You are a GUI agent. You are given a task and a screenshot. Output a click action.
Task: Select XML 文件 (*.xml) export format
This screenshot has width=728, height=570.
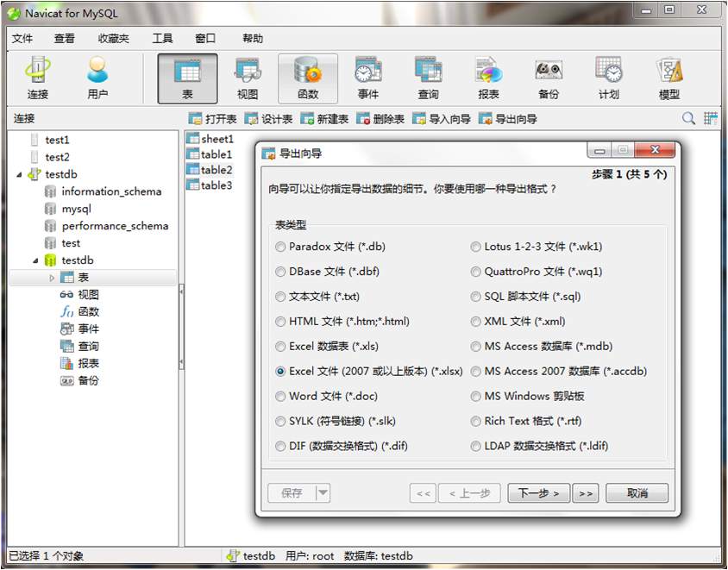[x=476, y=322]
